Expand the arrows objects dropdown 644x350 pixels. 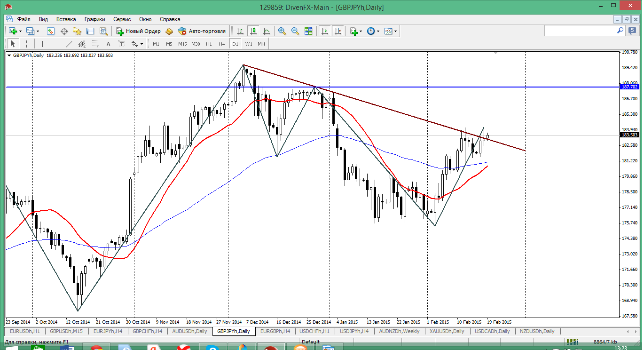(x=137, y=44)
